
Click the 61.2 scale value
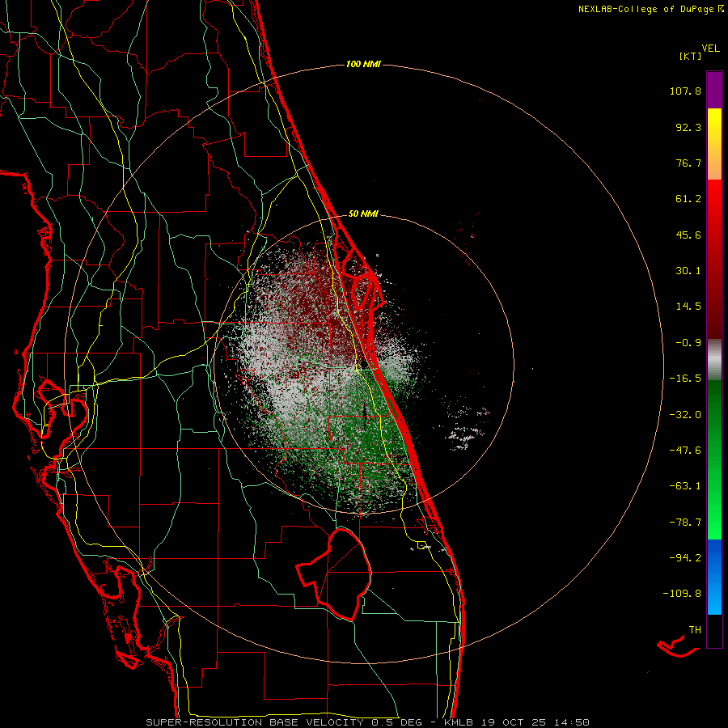click(688, 199)
